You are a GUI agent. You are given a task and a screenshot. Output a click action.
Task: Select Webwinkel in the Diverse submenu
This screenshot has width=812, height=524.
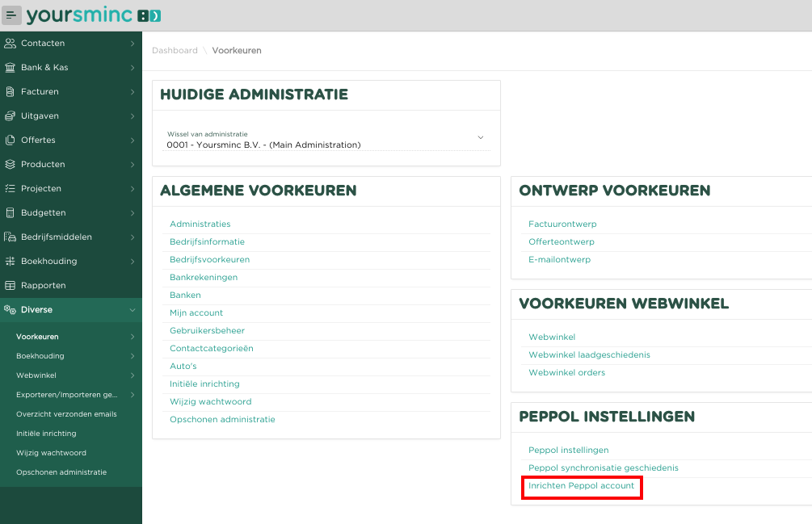tap(36, 375)
